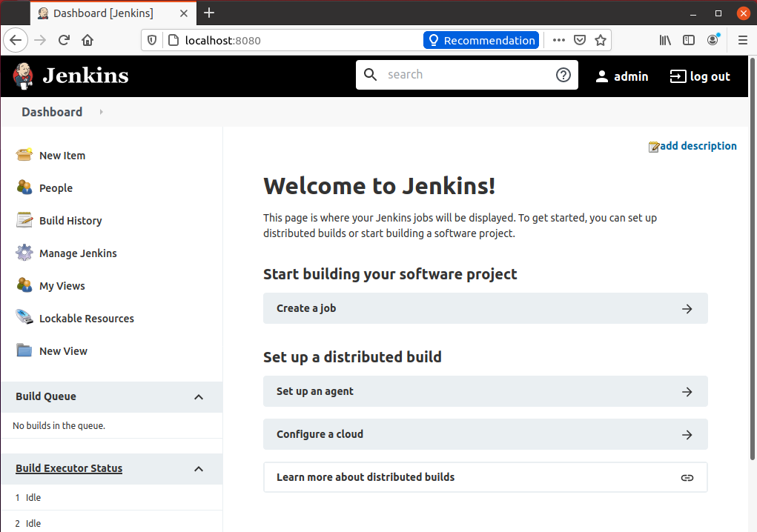Click the My Views sidebar icon
Viewport: 757px width, 532px height.
coord(24,285)
